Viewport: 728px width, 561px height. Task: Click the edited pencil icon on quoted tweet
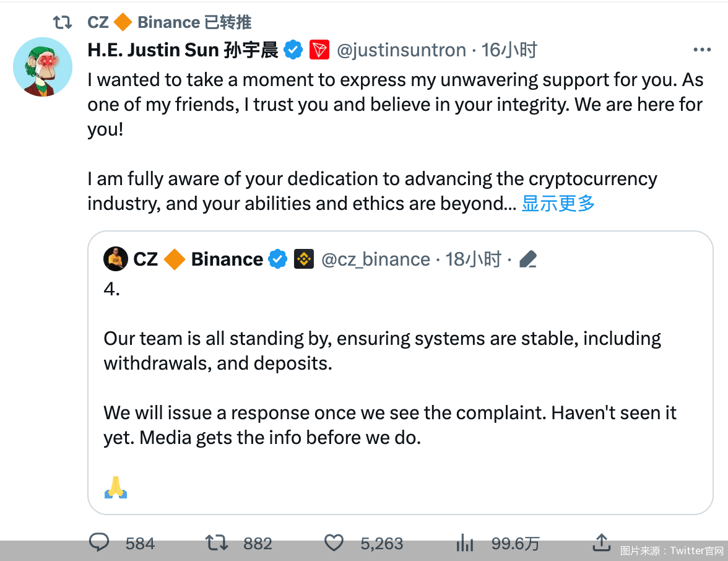(x=527, y=259)
